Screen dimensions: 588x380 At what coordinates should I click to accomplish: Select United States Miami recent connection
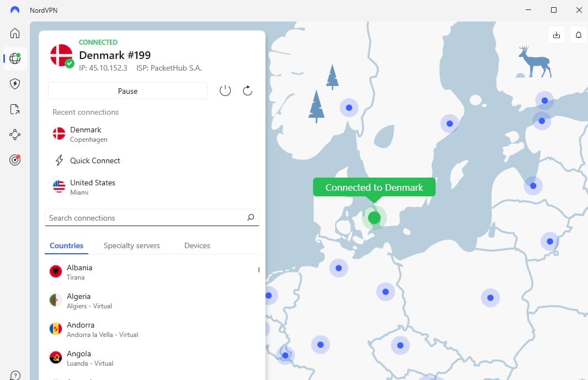tap(152, 187)
